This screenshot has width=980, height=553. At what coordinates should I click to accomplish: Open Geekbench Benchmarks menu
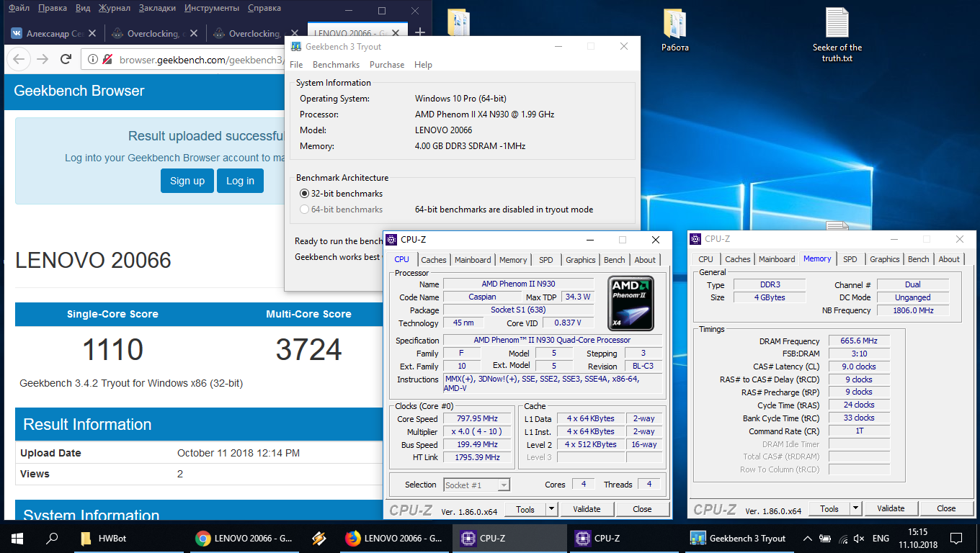tap(336, 65)
